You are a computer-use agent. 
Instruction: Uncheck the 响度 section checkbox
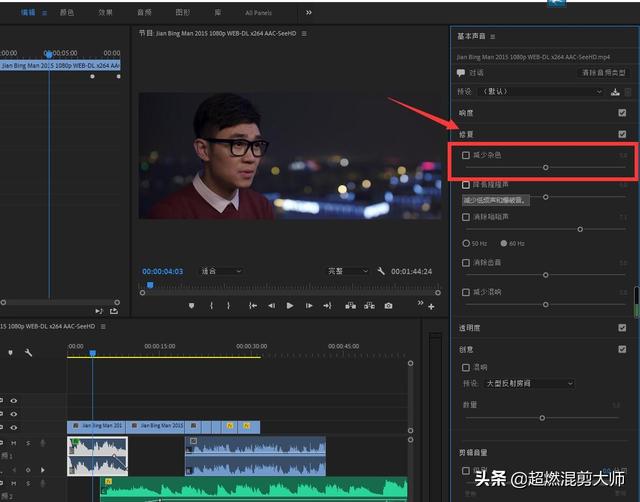point(622,113)
